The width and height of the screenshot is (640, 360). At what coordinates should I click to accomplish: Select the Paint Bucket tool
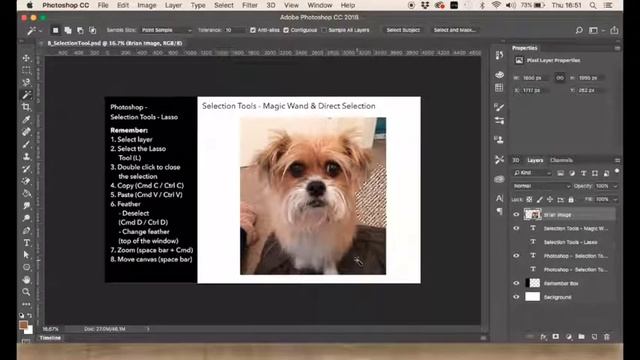(26, 193)
